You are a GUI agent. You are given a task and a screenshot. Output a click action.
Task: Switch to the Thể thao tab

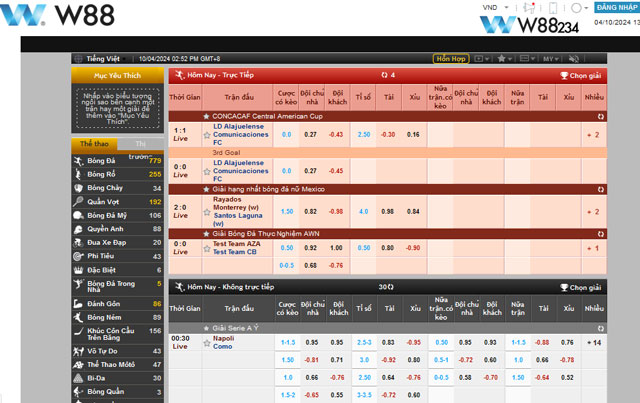(x=94, y=144)
